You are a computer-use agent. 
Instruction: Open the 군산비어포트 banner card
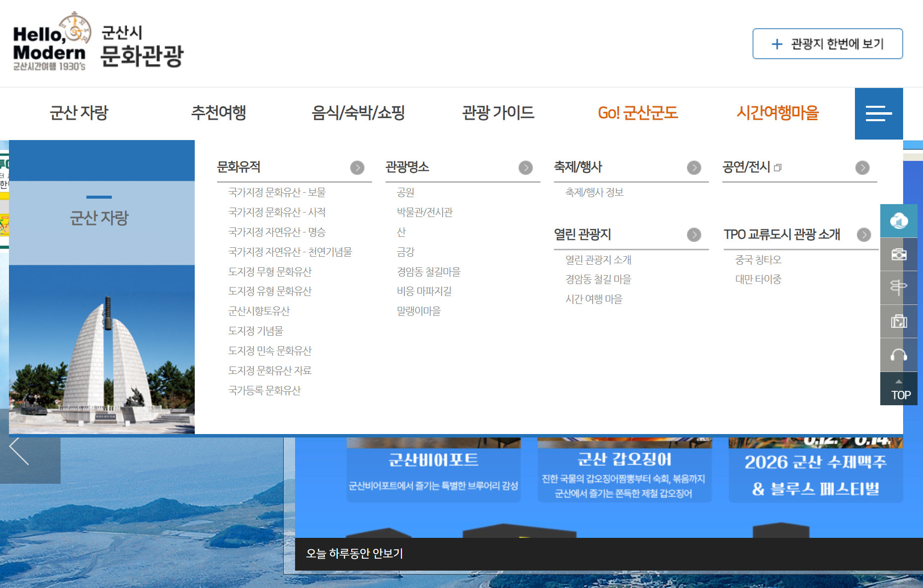click(434, 470)
